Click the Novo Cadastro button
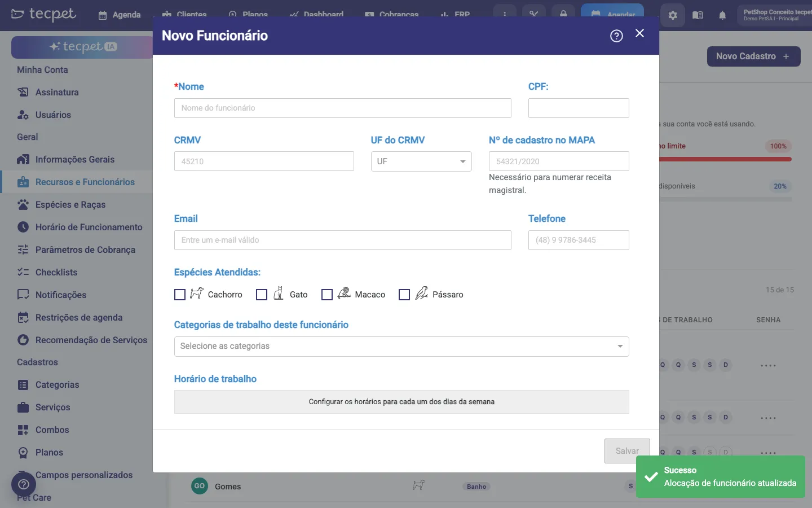Screen dimensions: 812x508 tap(753, 56)
